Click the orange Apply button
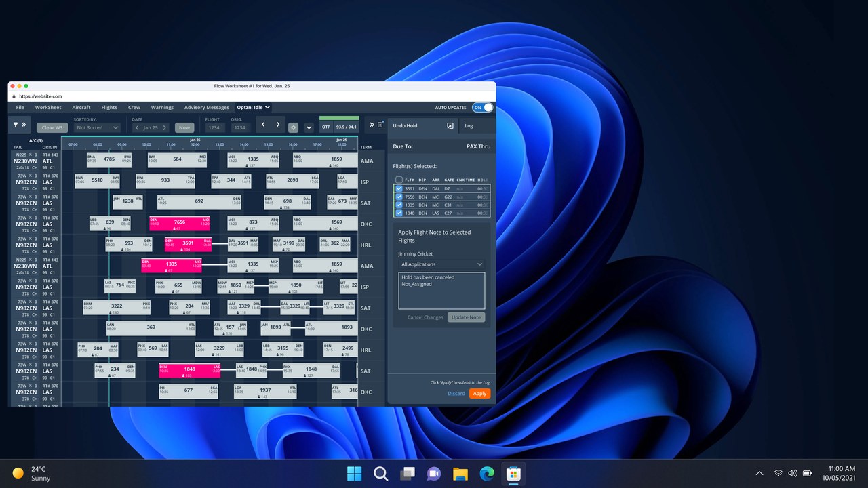Viewport: 868px width, 488px height. pos(479,394)
